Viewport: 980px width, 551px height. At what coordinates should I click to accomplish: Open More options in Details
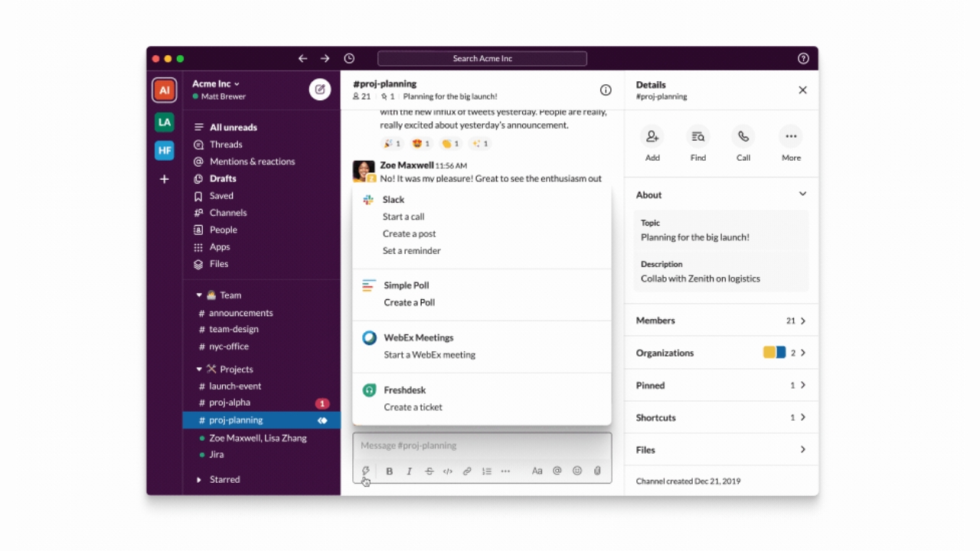click(x=791, y=144)
